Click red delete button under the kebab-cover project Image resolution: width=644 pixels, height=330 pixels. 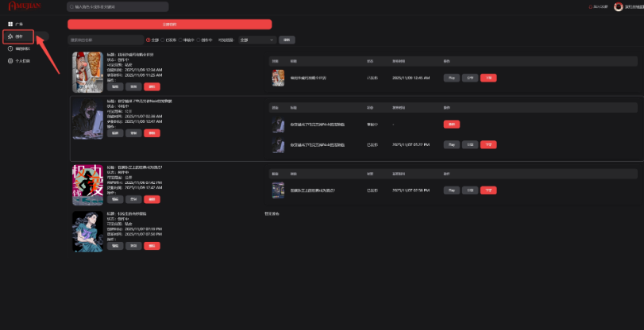(152, 86)
